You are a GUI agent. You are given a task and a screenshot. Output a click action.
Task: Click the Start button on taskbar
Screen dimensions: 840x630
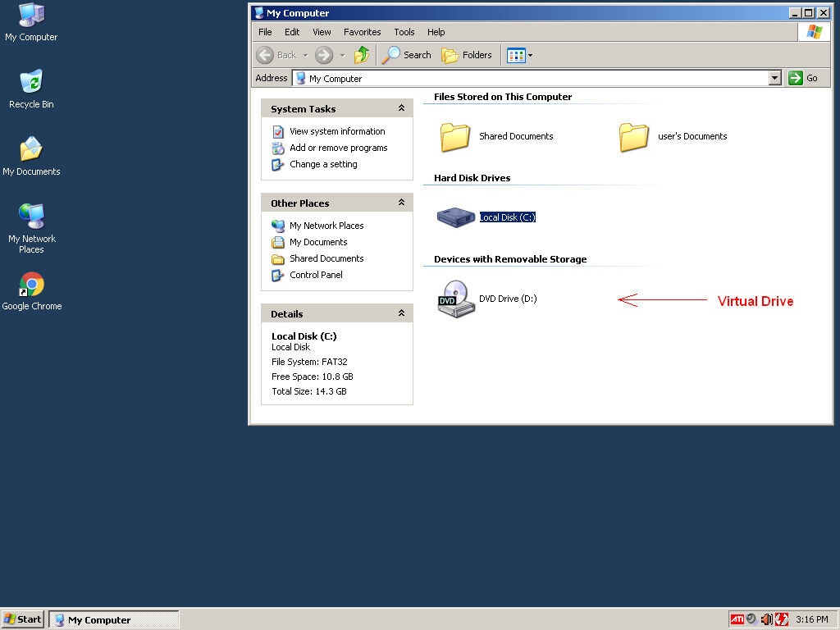(23, 619)
